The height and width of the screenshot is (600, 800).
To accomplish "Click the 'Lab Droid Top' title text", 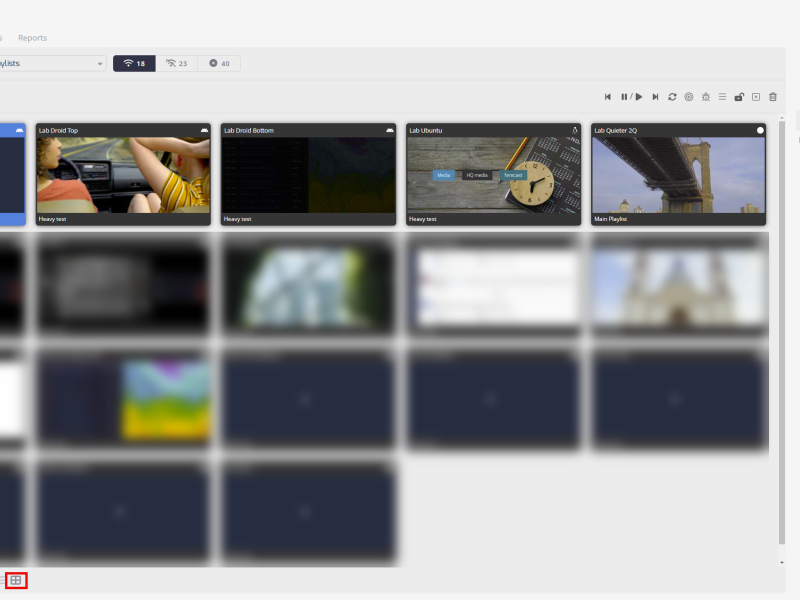I will tap(58, 131).
